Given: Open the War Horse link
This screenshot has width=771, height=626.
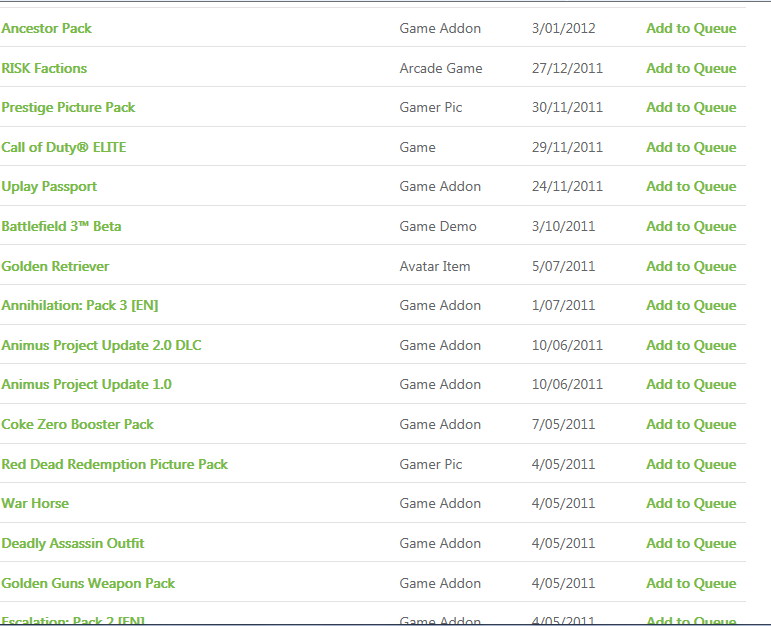Looking at the screenshot, I should coord(35,504).
